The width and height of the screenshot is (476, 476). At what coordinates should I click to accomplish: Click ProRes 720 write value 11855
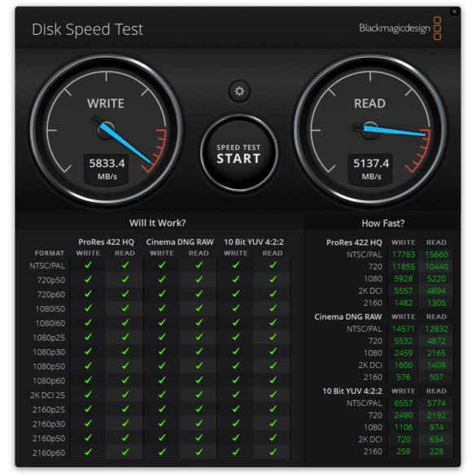404,267
